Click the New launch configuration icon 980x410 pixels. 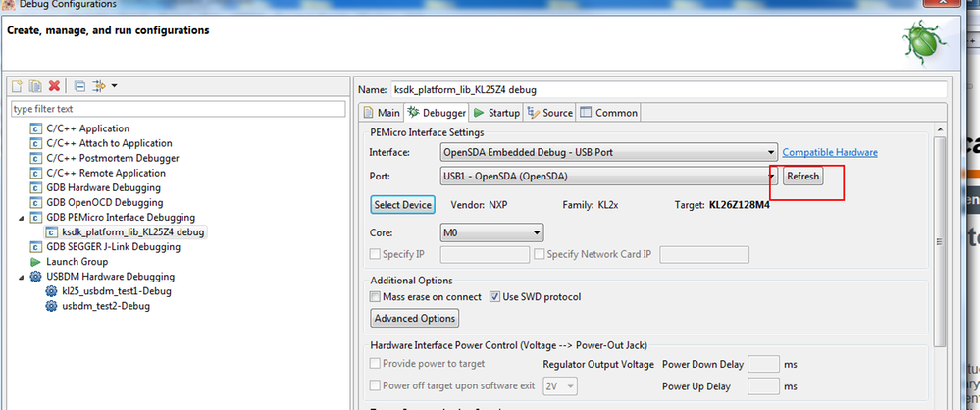coord(18,86)
